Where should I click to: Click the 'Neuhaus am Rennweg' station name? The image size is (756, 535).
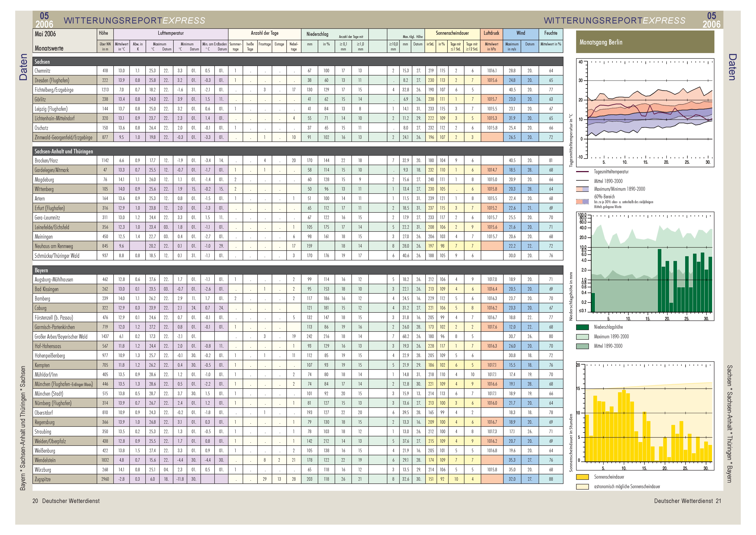click(x=54, y=246)
